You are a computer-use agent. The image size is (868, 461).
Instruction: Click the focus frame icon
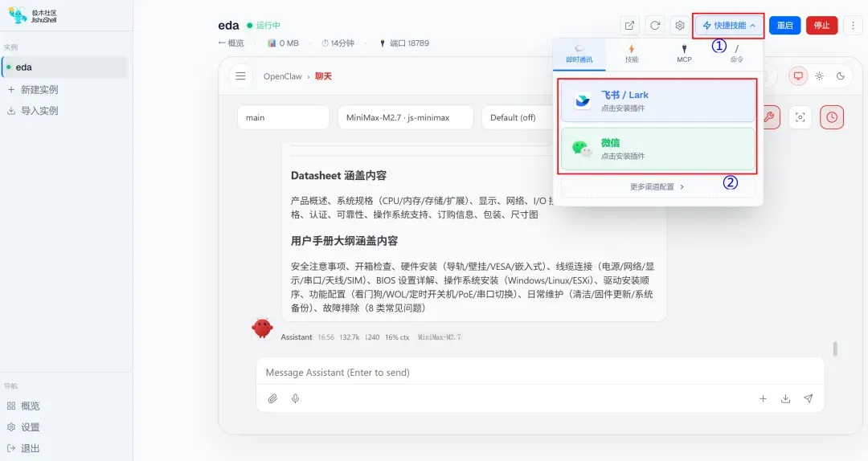coord(800,117)
